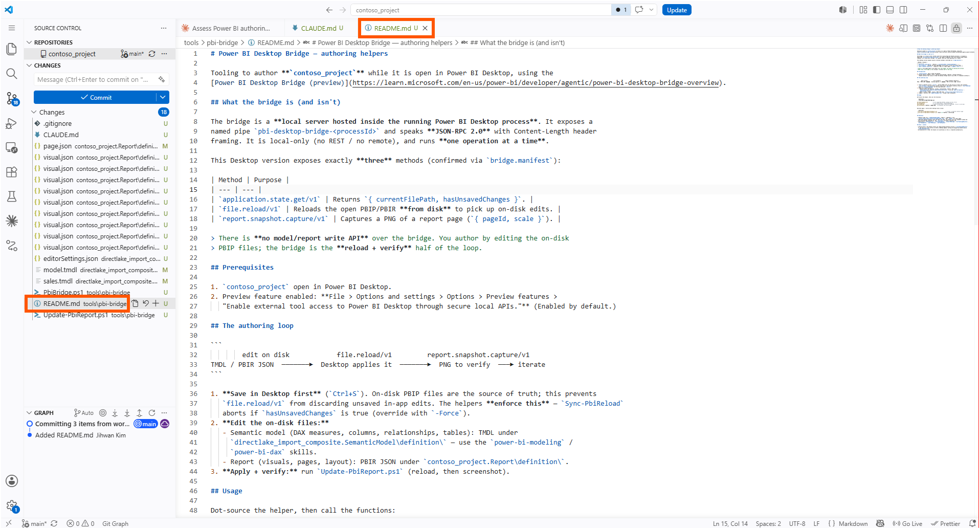Click the Push arrow icon in Graph panel
Screen dimensions: 980x529
pos(139,413)
